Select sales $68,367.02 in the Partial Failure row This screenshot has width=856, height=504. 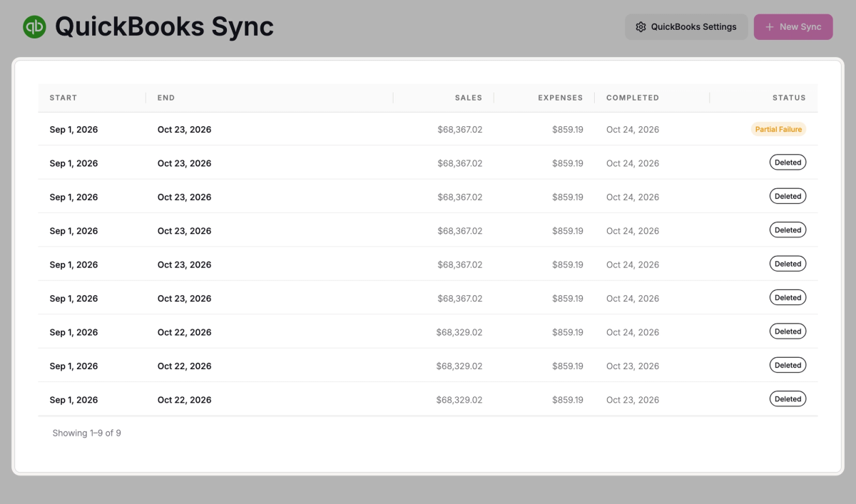tap(460, 130)
